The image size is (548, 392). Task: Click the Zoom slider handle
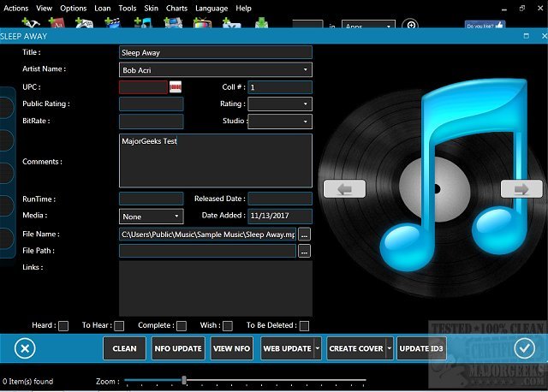184,380
